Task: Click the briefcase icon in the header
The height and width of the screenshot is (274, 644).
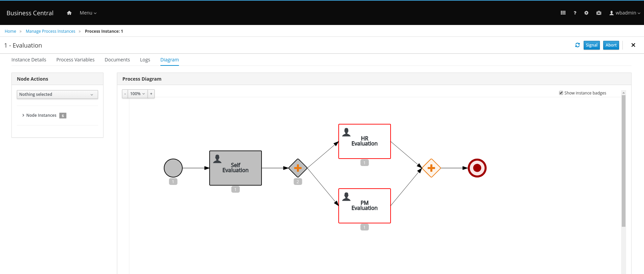Action: pos(599,13)
